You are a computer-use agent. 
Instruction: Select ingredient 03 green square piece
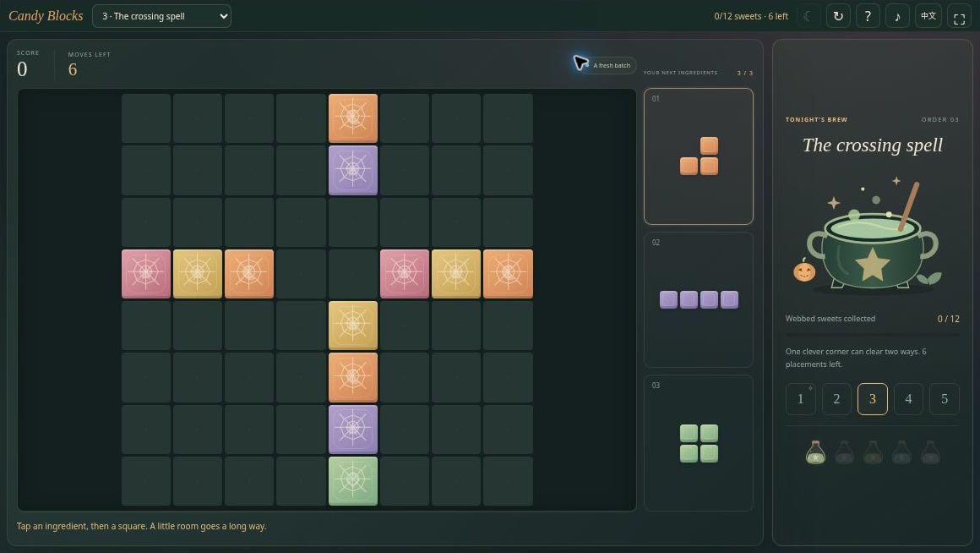(x=699, y=443)
